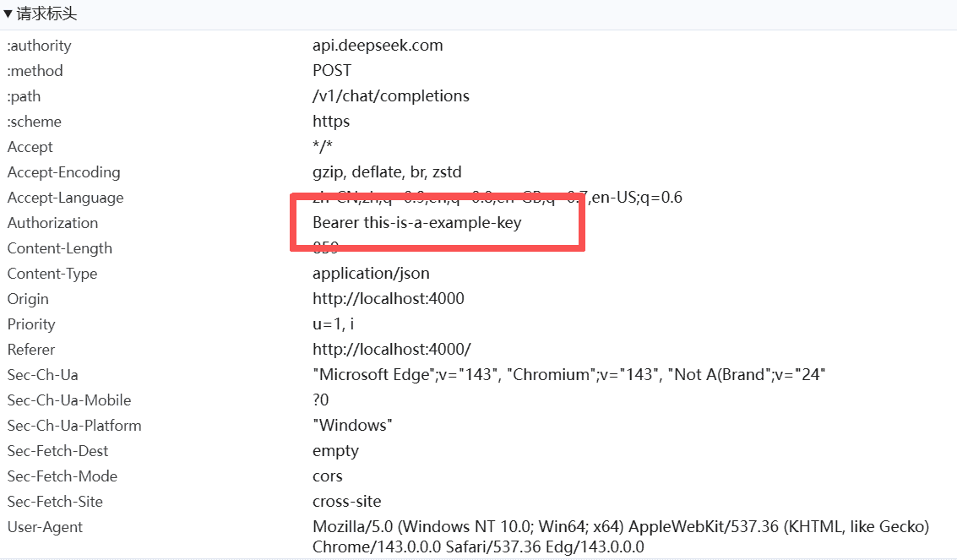
Task: Select the User-Agent Mozilla/5.0 string
Action: click(x=620, y=527)
